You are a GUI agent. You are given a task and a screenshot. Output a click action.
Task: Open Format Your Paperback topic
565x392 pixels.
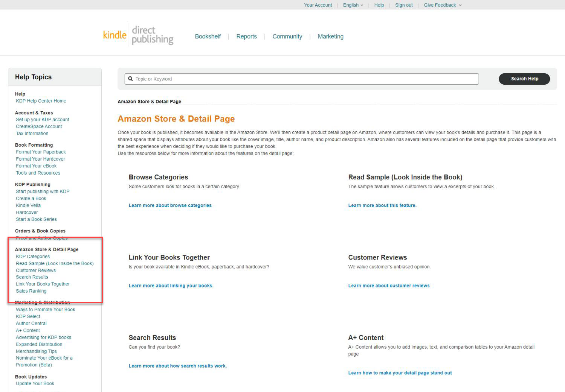(x=41, y=152)
